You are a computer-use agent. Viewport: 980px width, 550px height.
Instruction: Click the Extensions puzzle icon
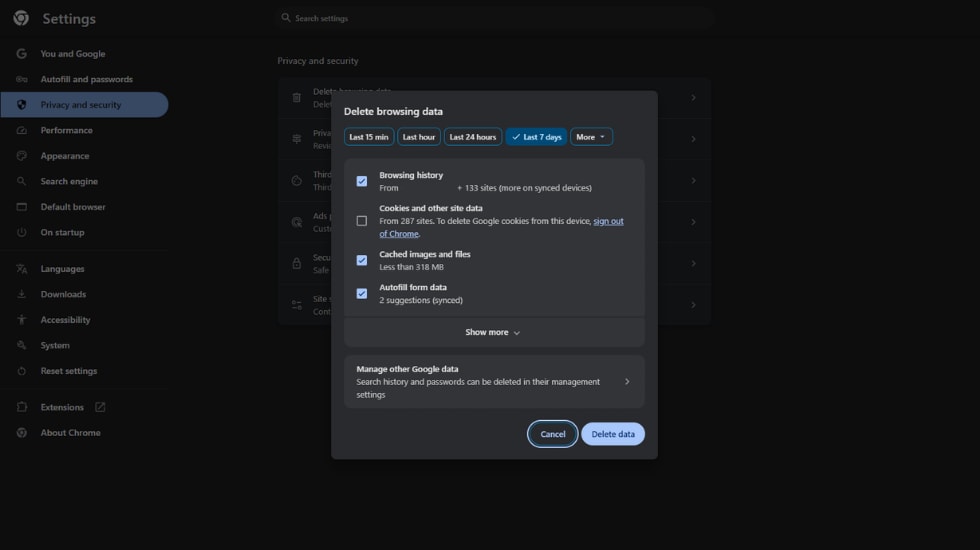21,407
